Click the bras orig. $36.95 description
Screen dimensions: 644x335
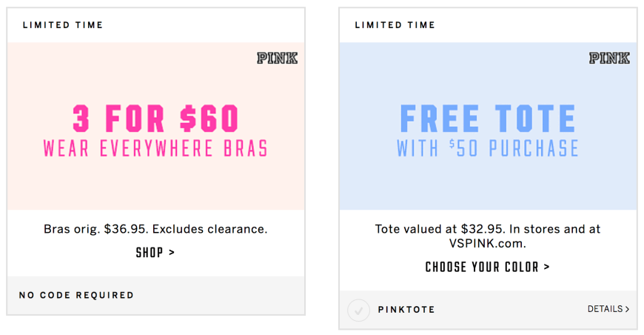point(155,229)
